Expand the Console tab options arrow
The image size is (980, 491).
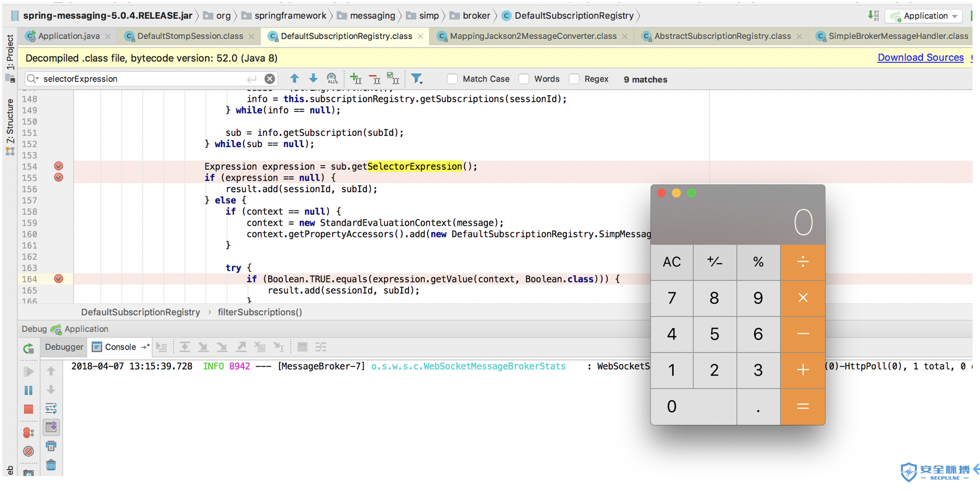[145, 347]
